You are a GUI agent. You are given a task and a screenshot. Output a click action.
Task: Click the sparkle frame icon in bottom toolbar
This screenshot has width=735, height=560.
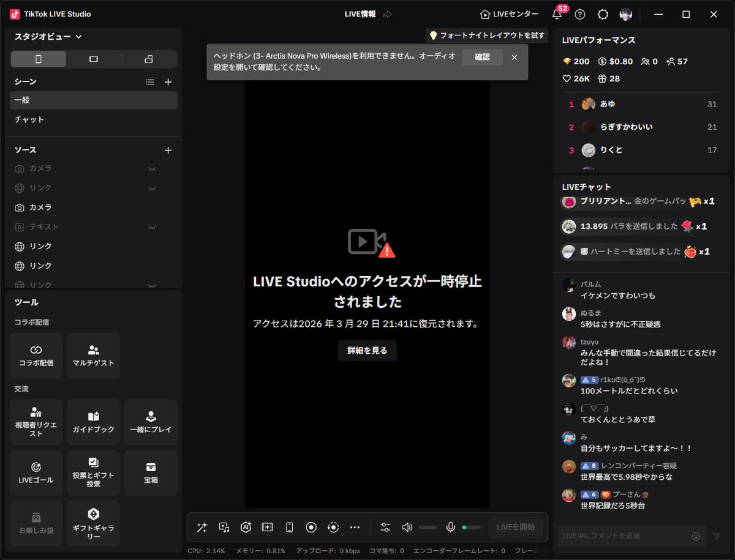click(x=268, y=527)
